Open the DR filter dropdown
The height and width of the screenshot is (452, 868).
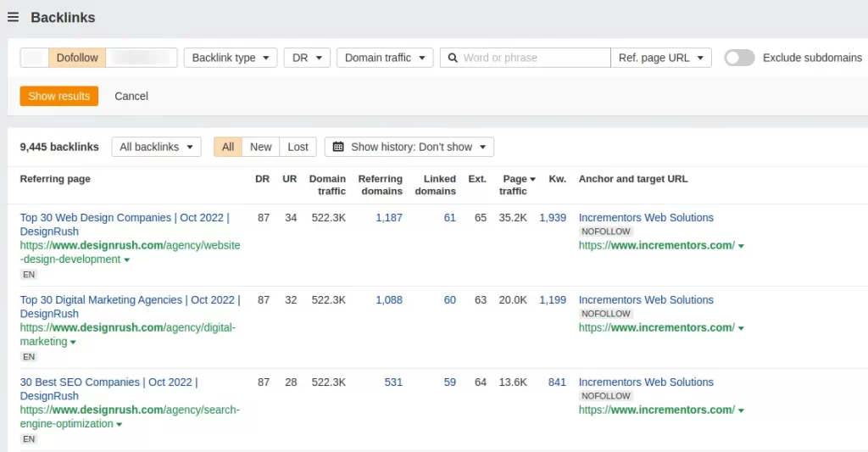[x=307, y=58]
